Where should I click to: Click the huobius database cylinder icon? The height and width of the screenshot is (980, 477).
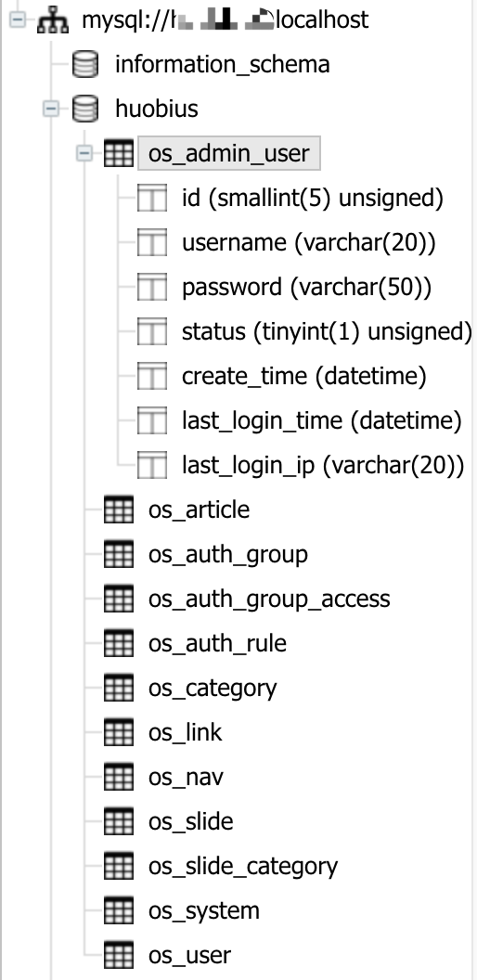tap(85, 109)
